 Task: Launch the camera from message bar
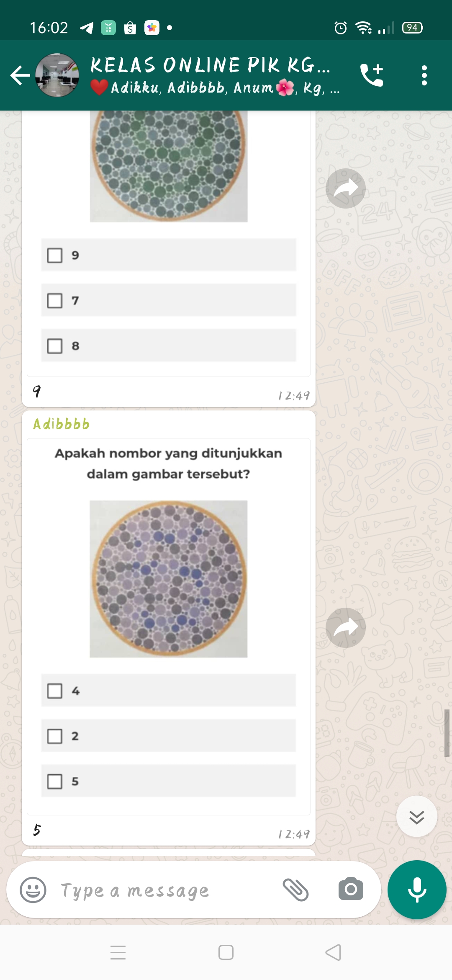pos(351,889)
